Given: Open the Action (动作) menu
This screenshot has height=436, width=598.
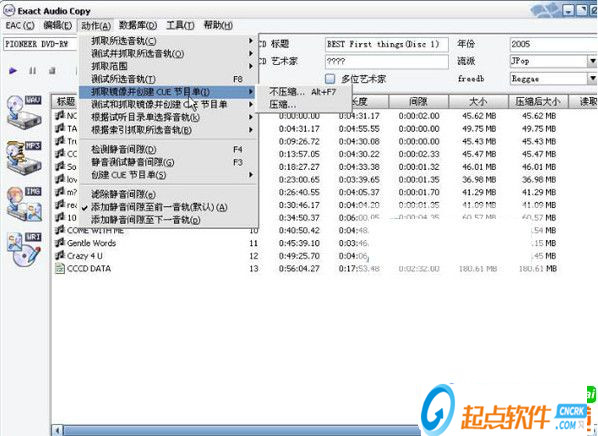Looking at the screenshot, I should pos(96,26).
